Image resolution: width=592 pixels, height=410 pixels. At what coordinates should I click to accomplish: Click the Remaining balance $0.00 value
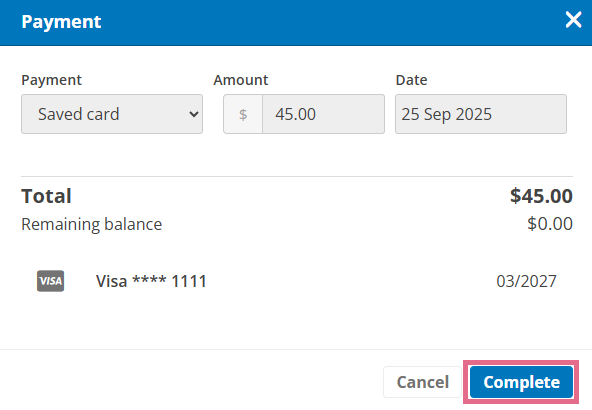pos(550,224)
